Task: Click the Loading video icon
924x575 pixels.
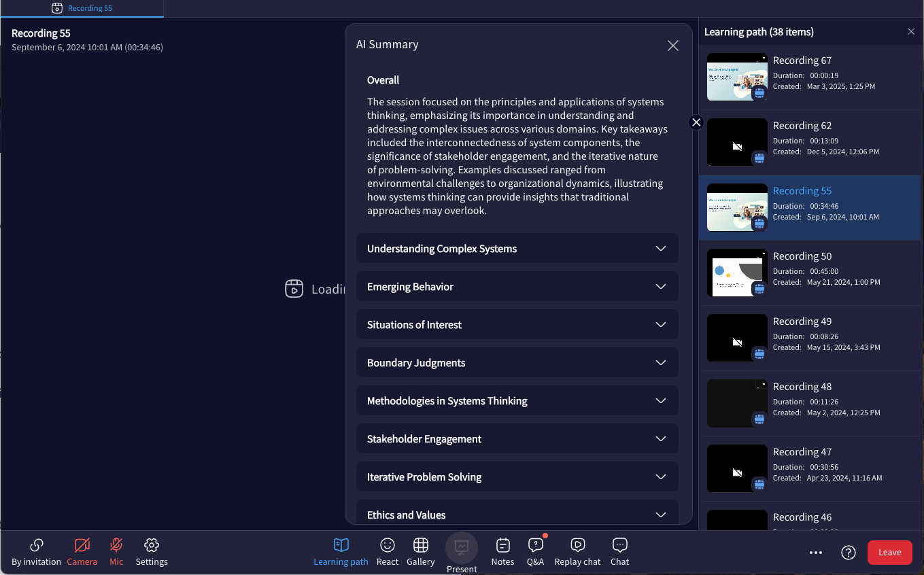Action: tap(294, 289)
